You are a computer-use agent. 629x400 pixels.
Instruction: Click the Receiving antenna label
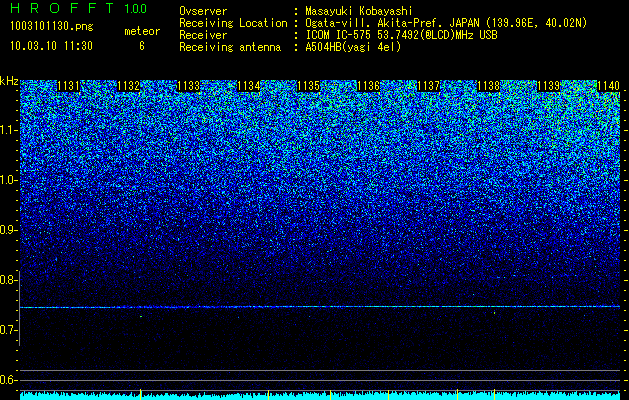pyautogui.click(x=230, y=47)
